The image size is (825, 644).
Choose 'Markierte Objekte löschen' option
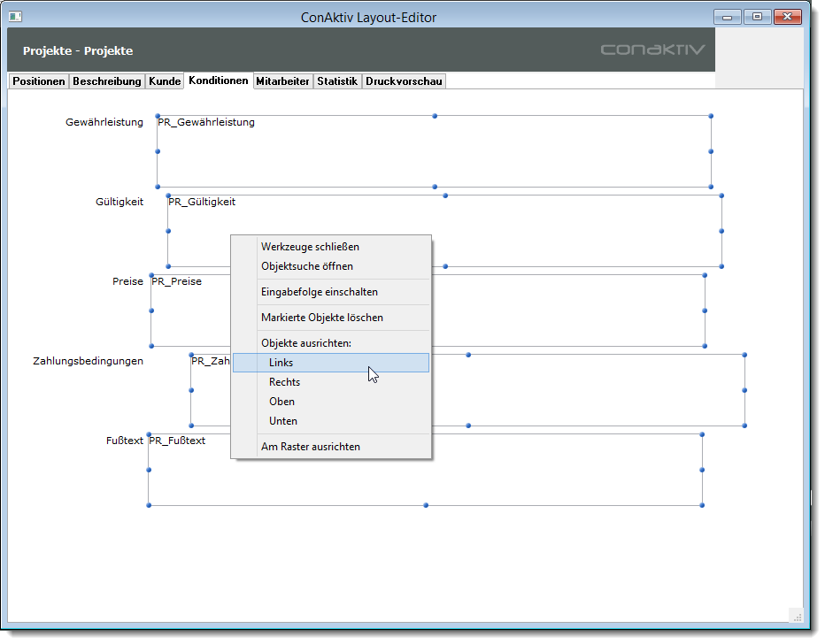point(321,318)
